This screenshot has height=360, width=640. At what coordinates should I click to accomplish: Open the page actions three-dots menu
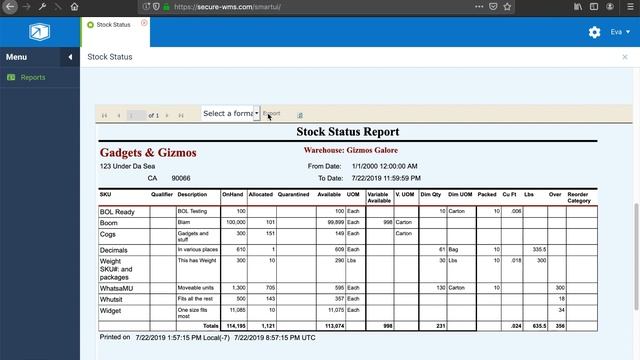479,7
